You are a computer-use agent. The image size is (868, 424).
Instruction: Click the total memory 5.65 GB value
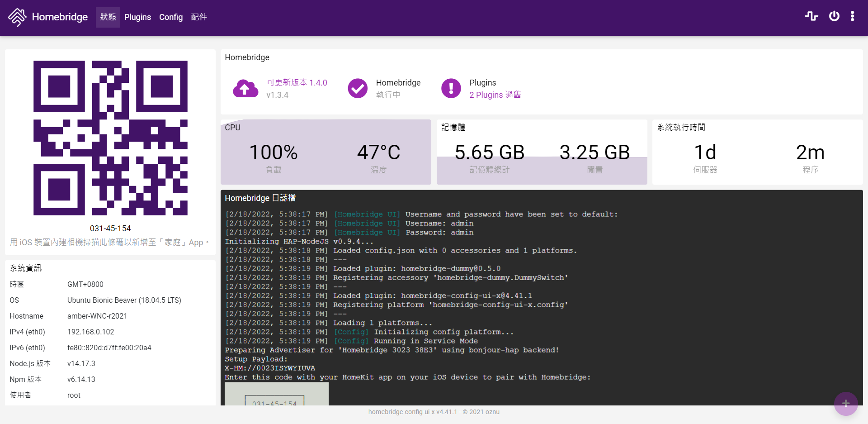tap(490, 152)
